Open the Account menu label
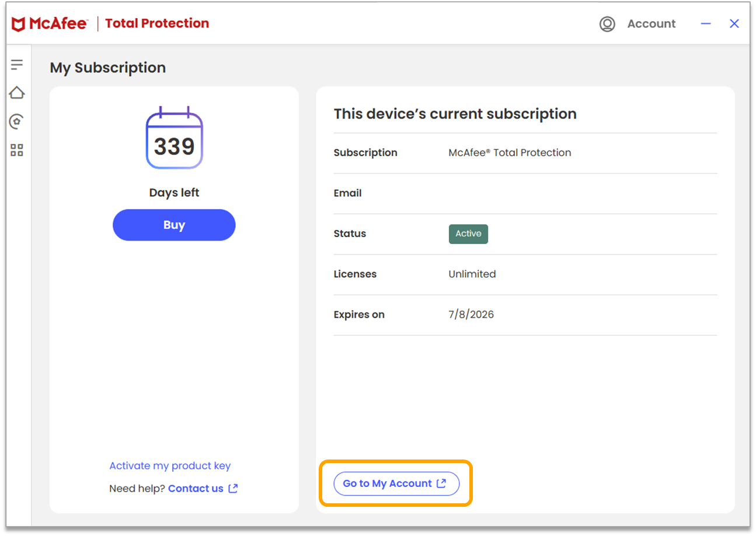This screenshot has width=756, height=536. click(x=651, y=24)
